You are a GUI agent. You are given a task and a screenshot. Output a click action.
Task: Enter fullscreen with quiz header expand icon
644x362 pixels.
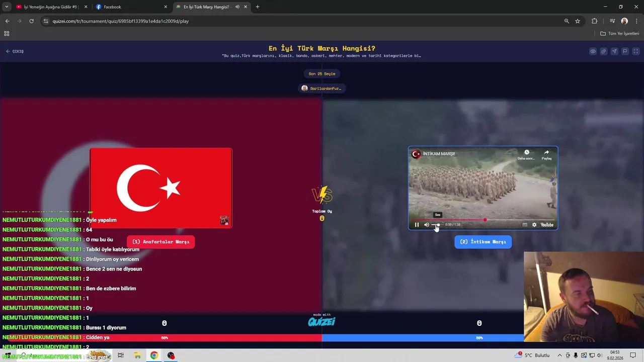[x=636, y=51]
